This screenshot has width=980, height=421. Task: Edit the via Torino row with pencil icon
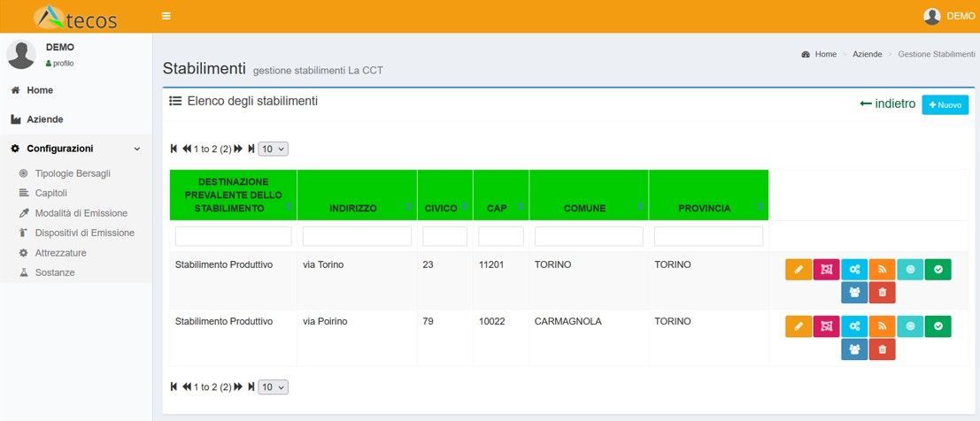[x=799, y=270]
